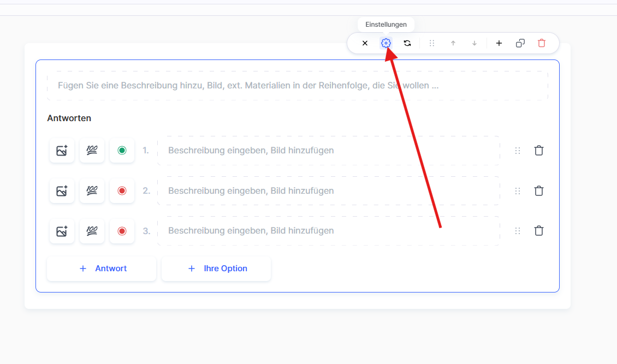Set points (100) for answer 3
Viewport: 617px width, 364px height.
[92, 231]
